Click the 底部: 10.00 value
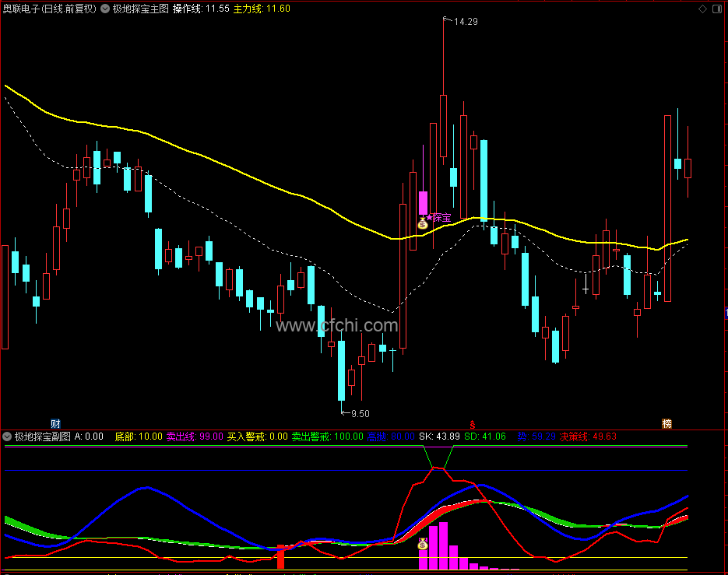 (x=139, y=437)
